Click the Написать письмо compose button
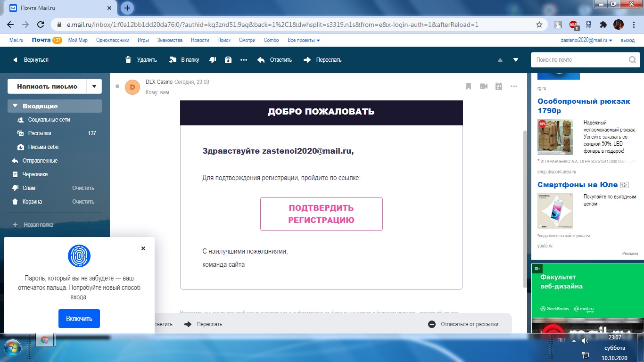This screenshot has width=644, height=362. click(x=47, y=86)
